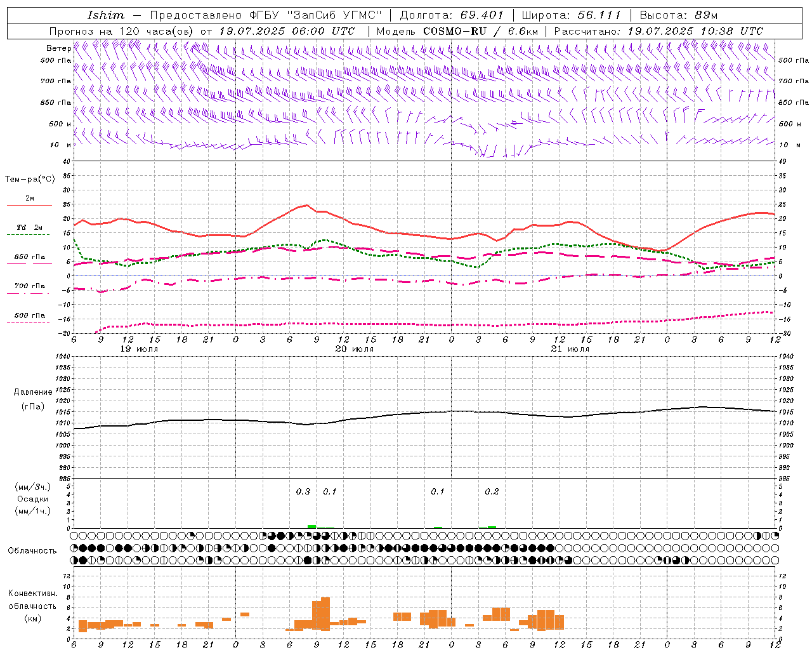
Task: Click the '20 июля' date label
Action: pyautogui.click(x=355, y=349)
